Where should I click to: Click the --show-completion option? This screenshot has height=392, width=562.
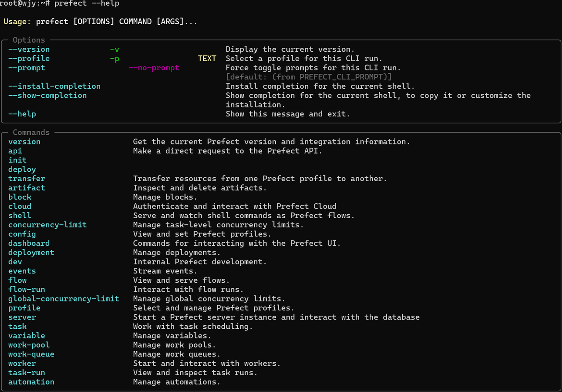47,95
